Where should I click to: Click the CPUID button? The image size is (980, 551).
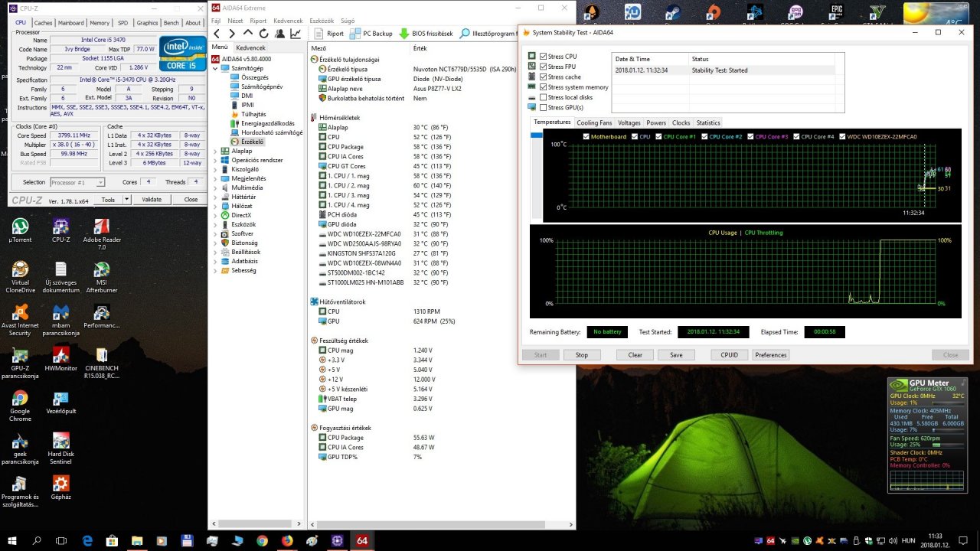(730, 355)
